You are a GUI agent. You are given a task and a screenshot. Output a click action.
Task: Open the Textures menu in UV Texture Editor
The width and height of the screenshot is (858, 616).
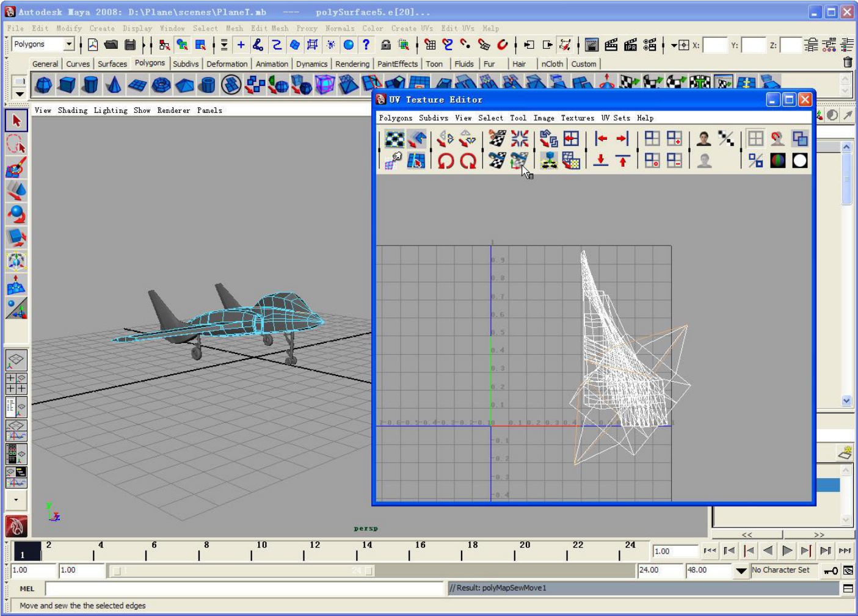coord(577,118)
